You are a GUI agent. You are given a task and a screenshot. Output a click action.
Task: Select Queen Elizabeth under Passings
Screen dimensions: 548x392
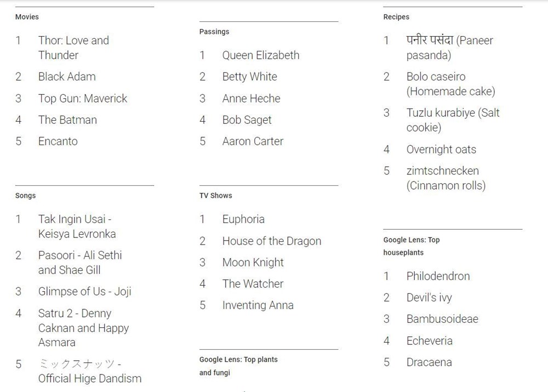click(261, 55)
